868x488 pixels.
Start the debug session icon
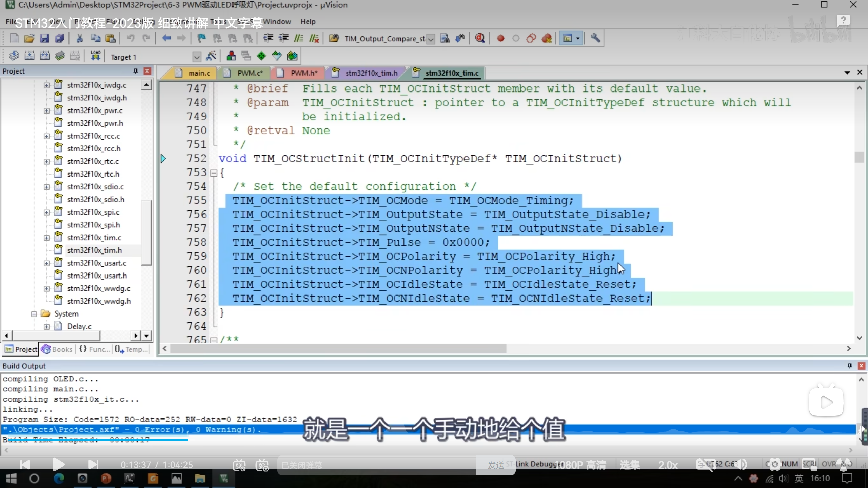coord(479,38)
